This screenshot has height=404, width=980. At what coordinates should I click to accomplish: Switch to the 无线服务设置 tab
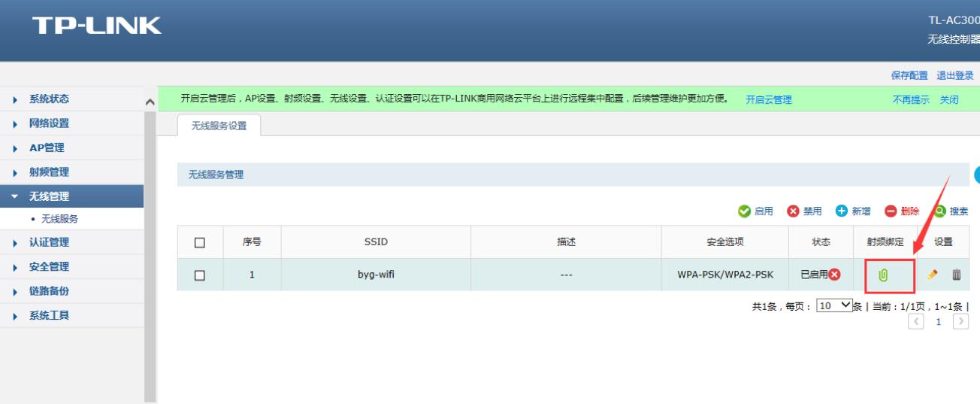[x=219, y=126]
